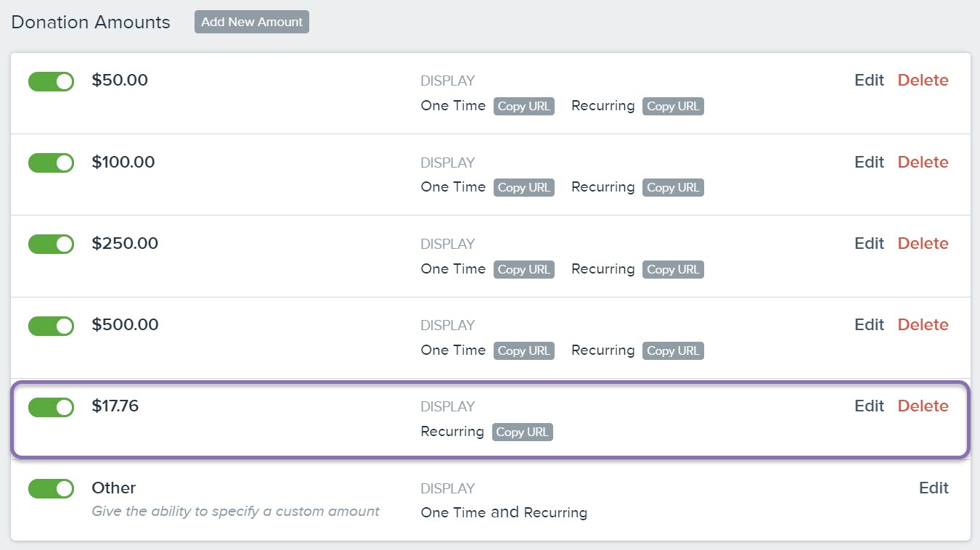Edit the $17.76 donation amount

(x=869, y=406)
